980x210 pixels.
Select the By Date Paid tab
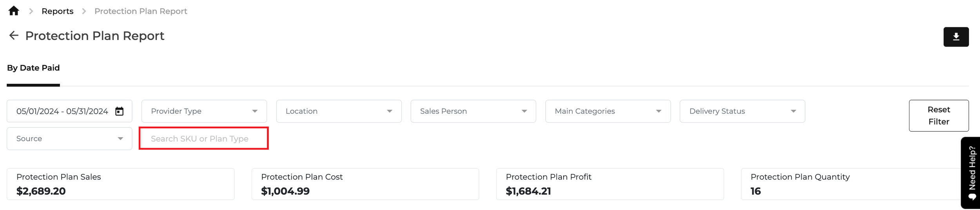point(33,68)
